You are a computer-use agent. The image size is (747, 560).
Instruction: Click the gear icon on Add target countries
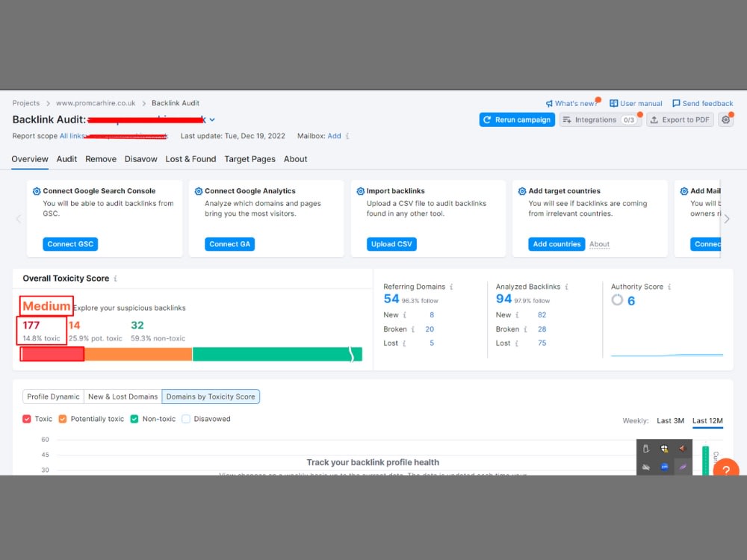coord(522,191)
